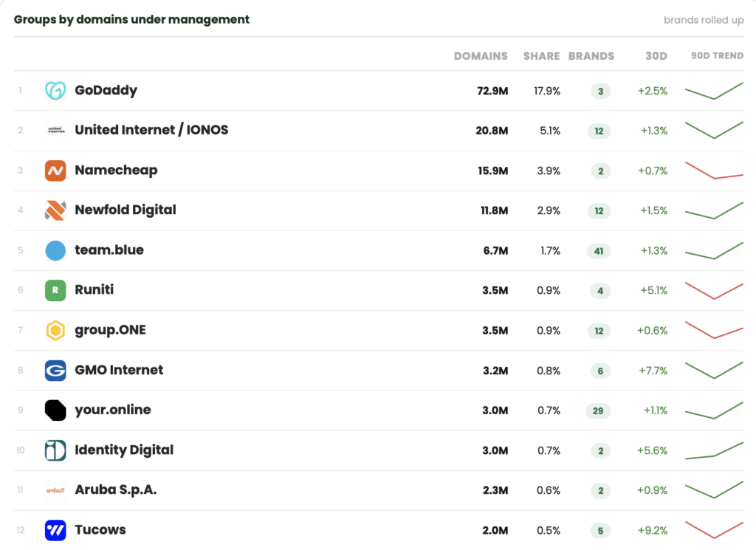Click the Namecheap red trend sparkline
Image resolution: width=756 pixels, height=550 pixels.
coord(714,171)
